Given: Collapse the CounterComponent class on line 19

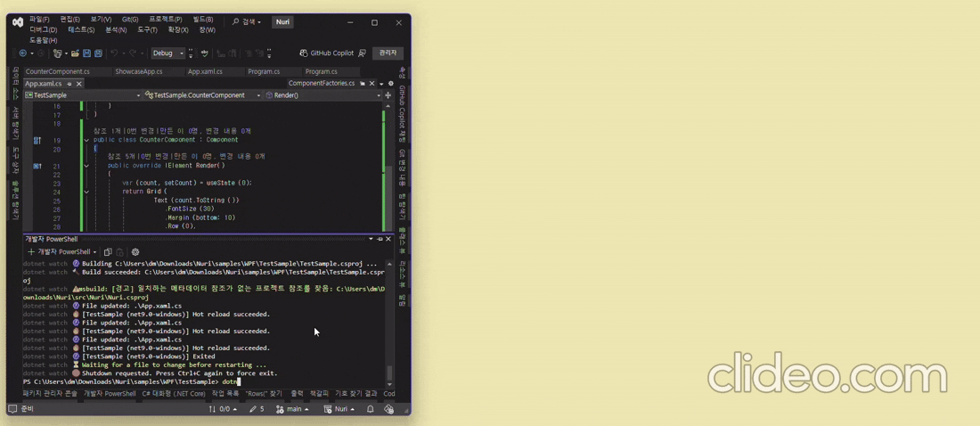Looking at the screenshot, I should [86, 140].
